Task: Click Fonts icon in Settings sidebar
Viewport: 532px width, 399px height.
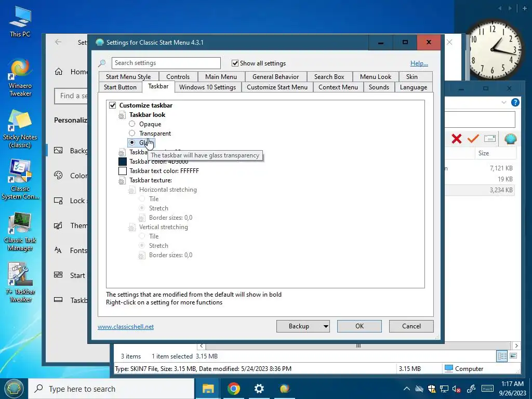Action: coord(58,250)
